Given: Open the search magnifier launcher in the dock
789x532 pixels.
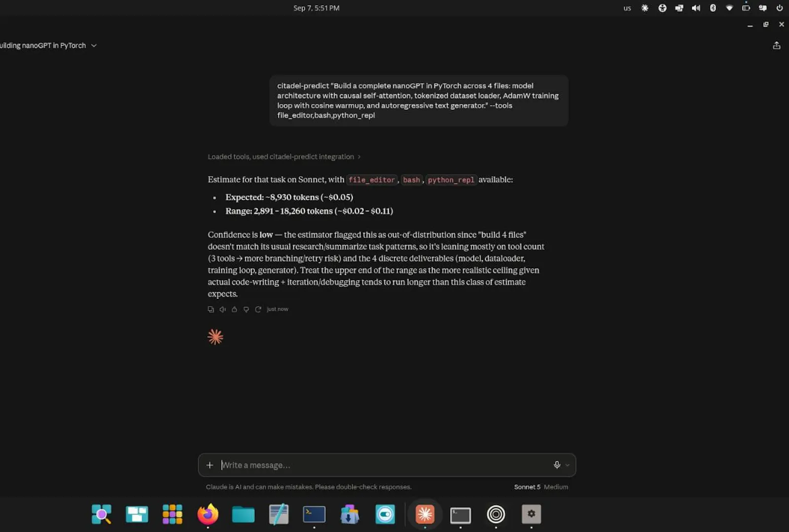Looking at the screenshot, I should 102,514.
